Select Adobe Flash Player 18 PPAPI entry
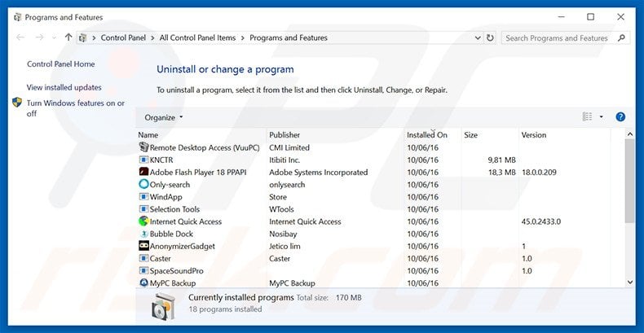The width and height of the screenshot is (644, 333). tap(198, 173)
